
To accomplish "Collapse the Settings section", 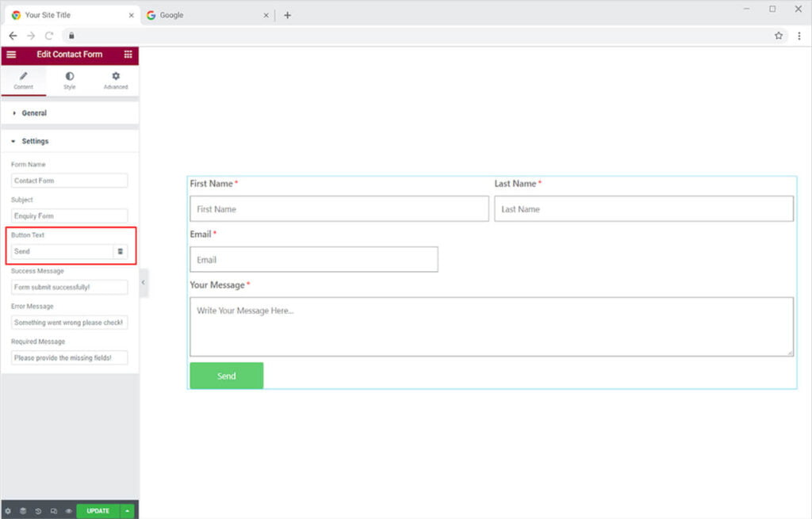I will 35,141.
